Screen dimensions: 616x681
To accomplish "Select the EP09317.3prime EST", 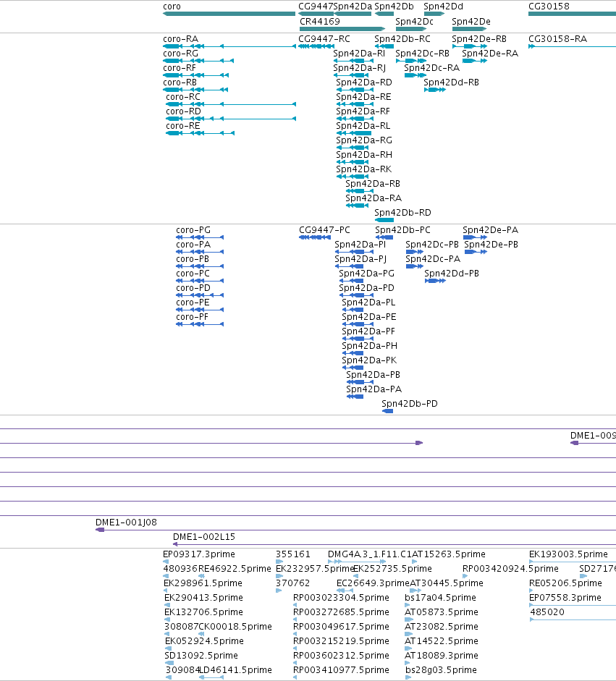I will click(166, 562).
